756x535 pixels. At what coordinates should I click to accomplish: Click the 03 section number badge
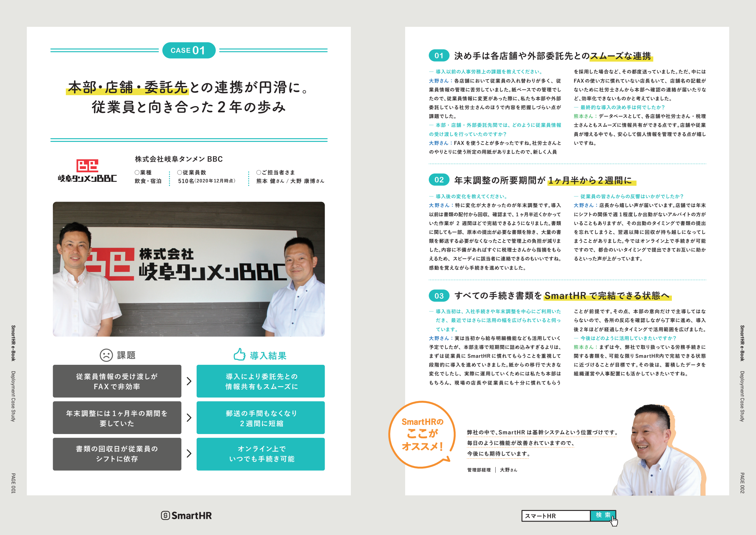pos(439,296)
